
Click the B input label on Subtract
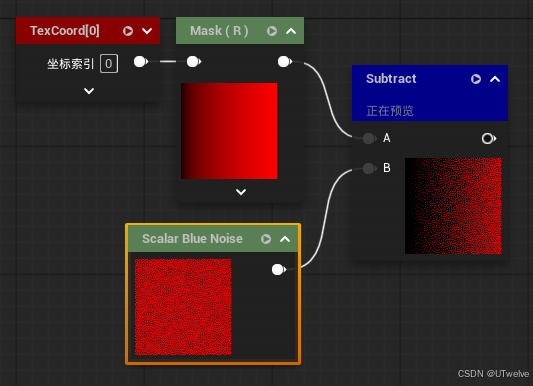pos(387,168)
